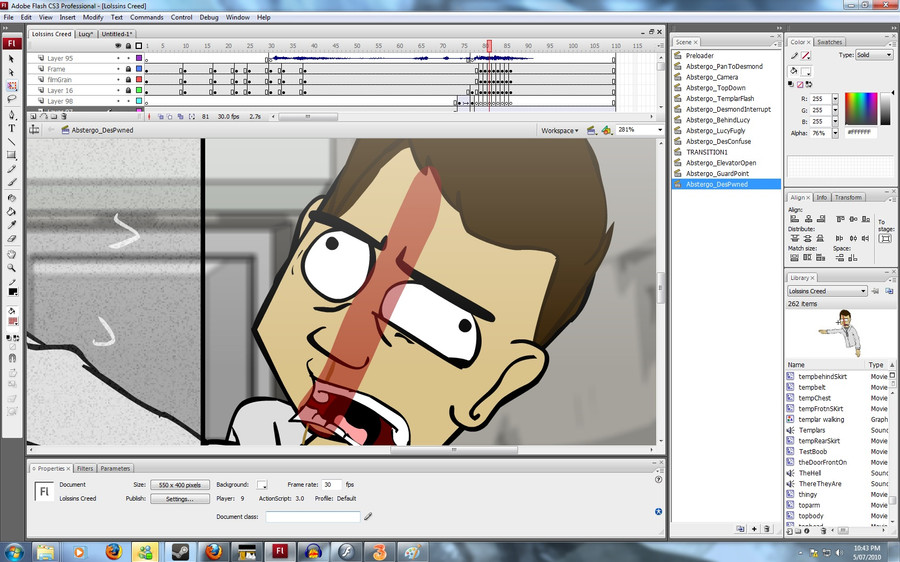Click the Show/Hide All Layers eye header

[118, 46]
